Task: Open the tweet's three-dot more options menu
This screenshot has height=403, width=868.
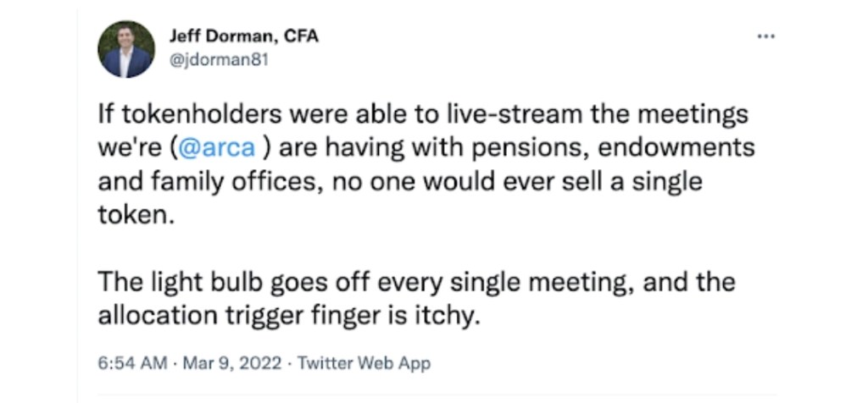Action: [765, 37]
